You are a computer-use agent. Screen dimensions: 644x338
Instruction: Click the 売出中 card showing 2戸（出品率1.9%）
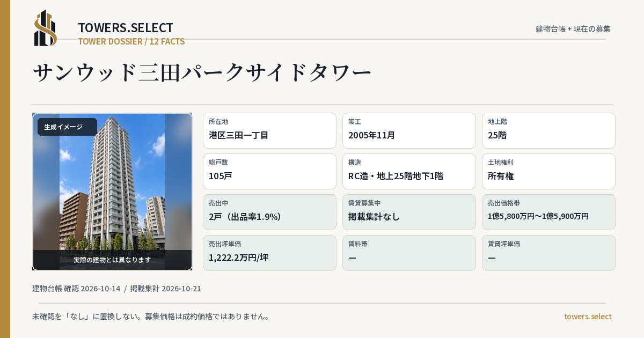269,212
